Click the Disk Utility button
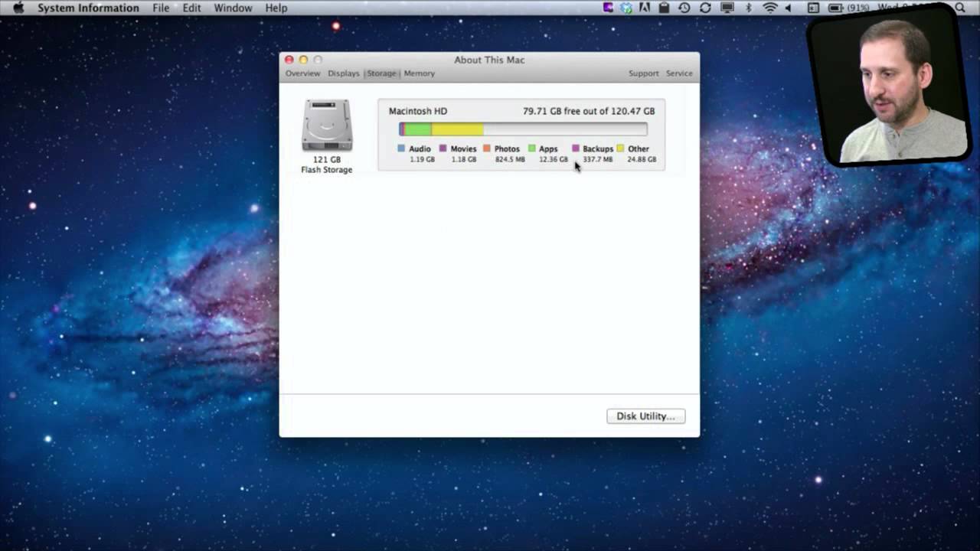Image resolution: width=980 pixels, height=551 pixels. pos(645,416)
